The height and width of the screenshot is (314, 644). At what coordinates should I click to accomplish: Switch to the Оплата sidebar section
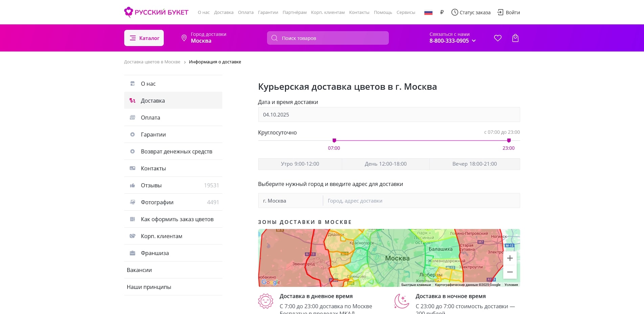150,118
